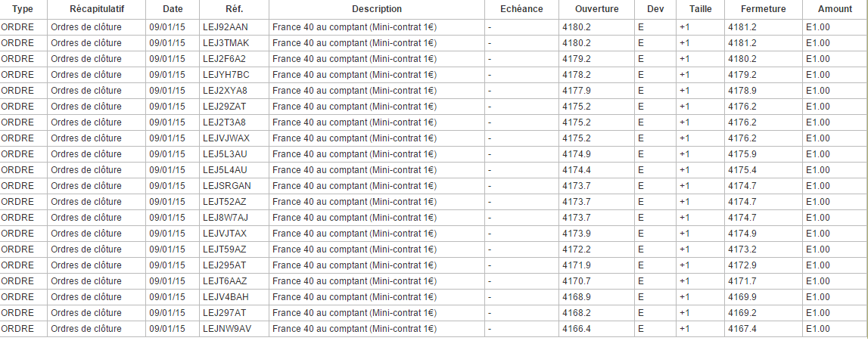Sort by the Ouverture column header
This screenshot has height=347, width=868.
pos(596,9)
